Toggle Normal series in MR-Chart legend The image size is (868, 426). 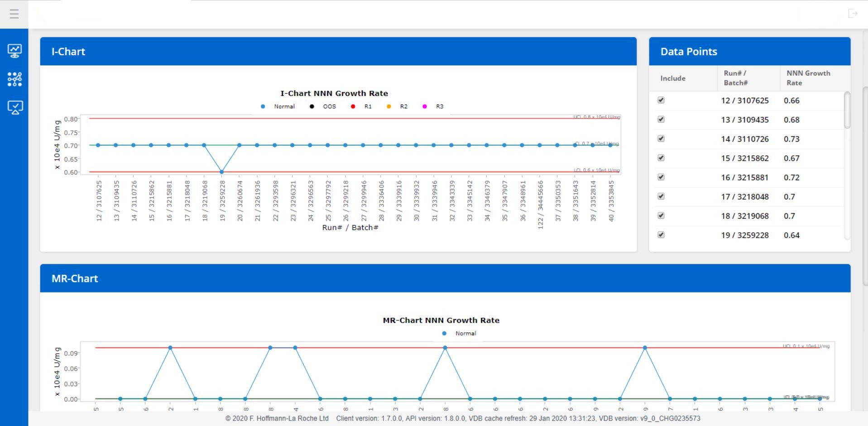tap(459, 333)
